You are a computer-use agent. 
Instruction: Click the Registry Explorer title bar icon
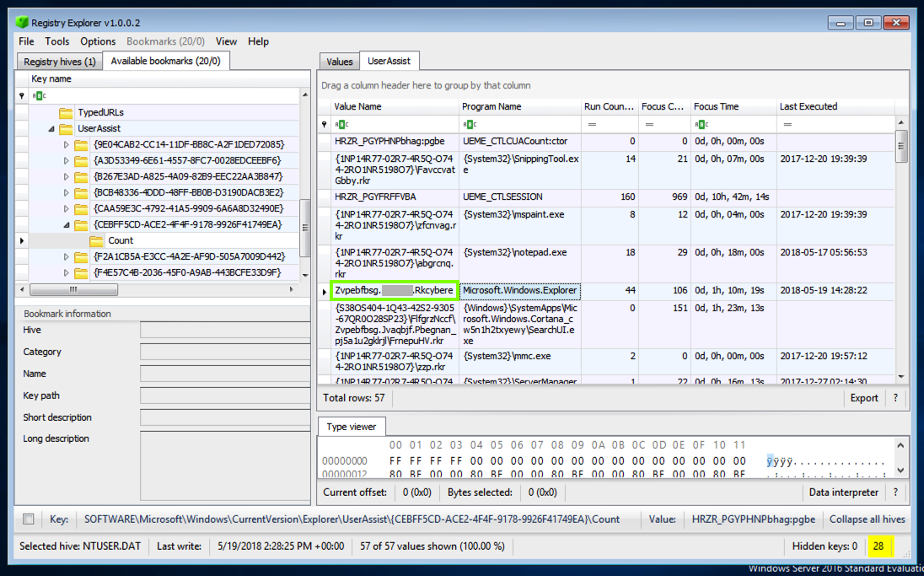23,23
